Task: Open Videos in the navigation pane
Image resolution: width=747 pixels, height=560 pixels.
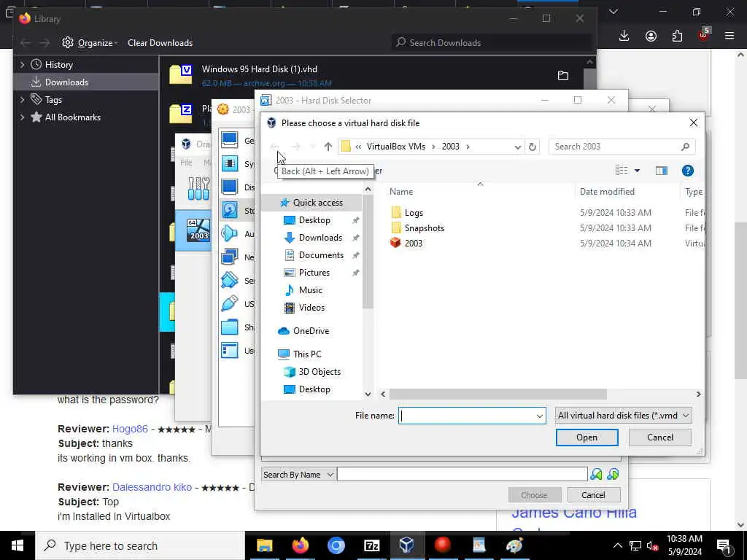Action: click(311, 308)
